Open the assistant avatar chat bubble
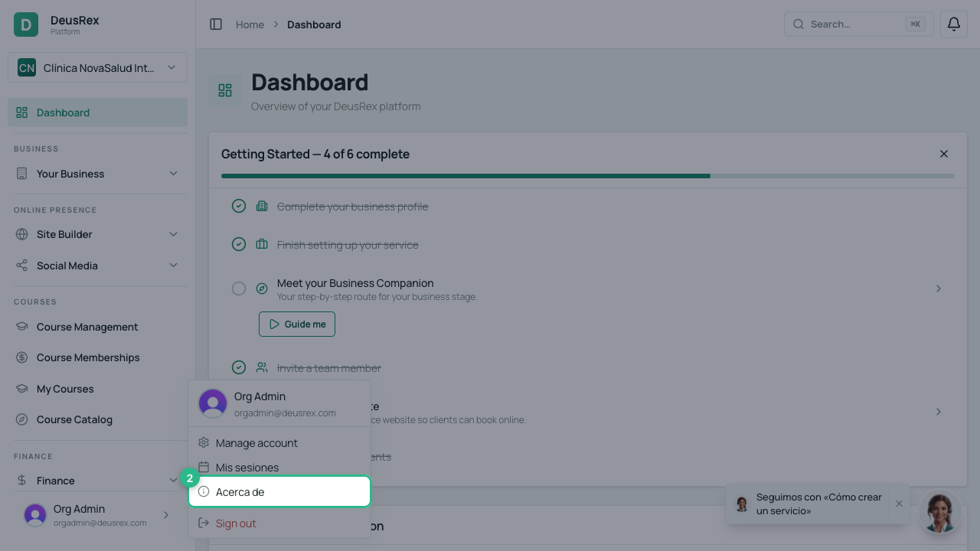This screenshot has width=980, height=551. 940,511
